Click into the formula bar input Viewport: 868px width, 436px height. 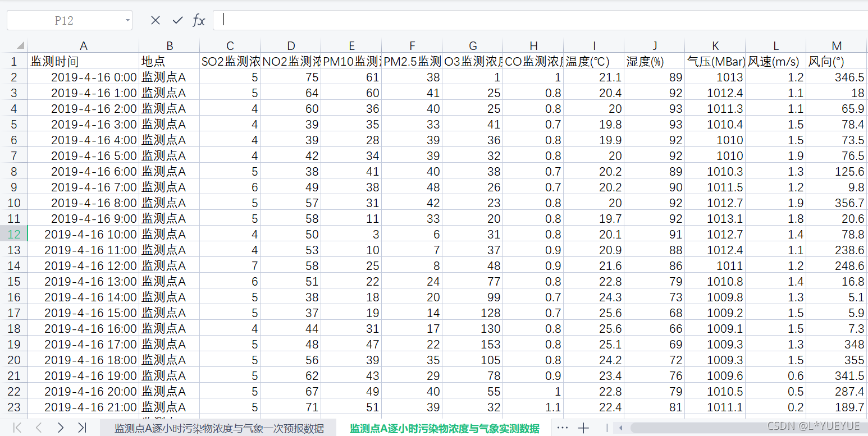pyautogui.click(x=540, y=20)
